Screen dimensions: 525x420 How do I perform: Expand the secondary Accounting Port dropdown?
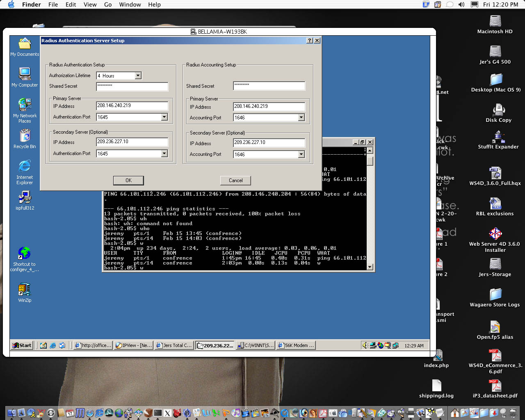coord(301,155)
